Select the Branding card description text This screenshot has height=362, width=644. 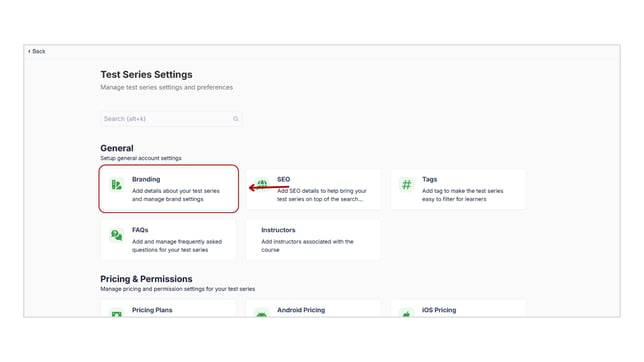point(176,195)
